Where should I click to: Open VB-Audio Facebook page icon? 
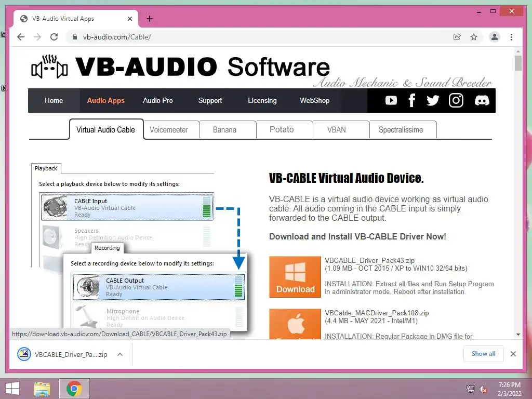tap(411, 100)
